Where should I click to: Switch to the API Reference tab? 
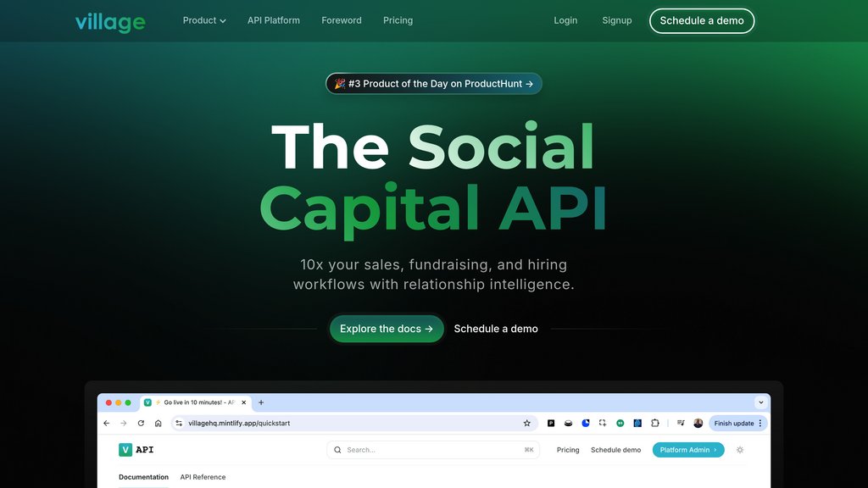(x=203, y=477)
